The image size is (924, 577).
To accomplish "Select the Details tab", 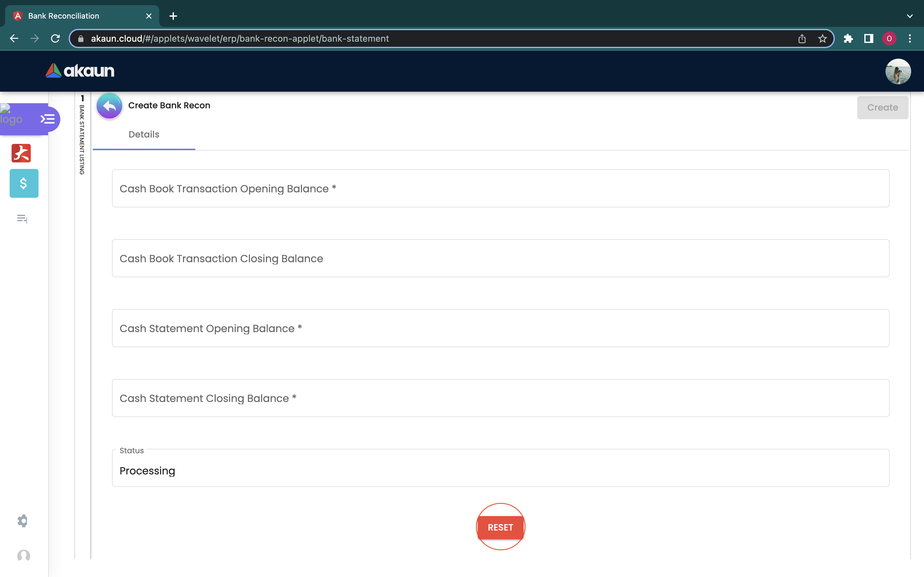I will point(143,134).
